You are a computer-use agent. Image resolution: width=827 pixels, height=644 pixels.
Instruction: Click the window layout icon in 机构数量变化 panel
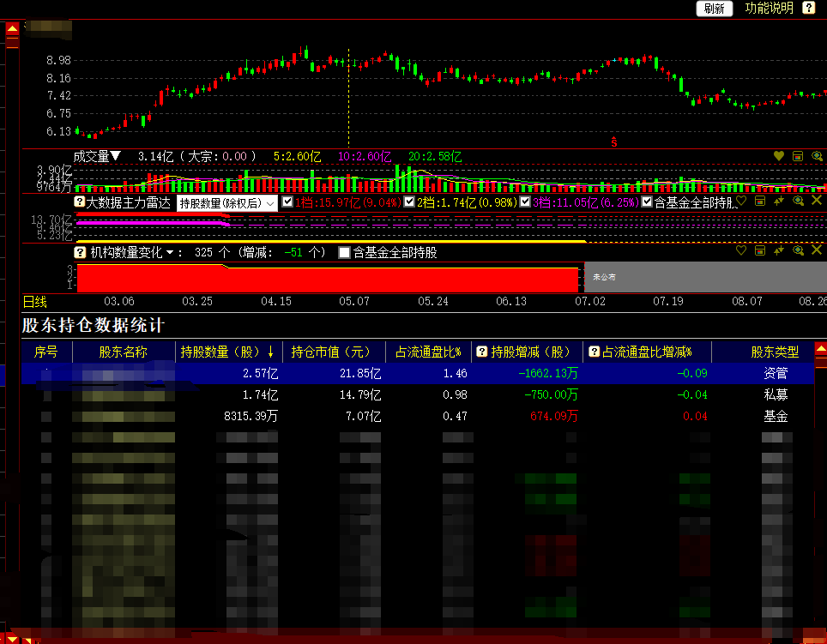coord(760,250)
